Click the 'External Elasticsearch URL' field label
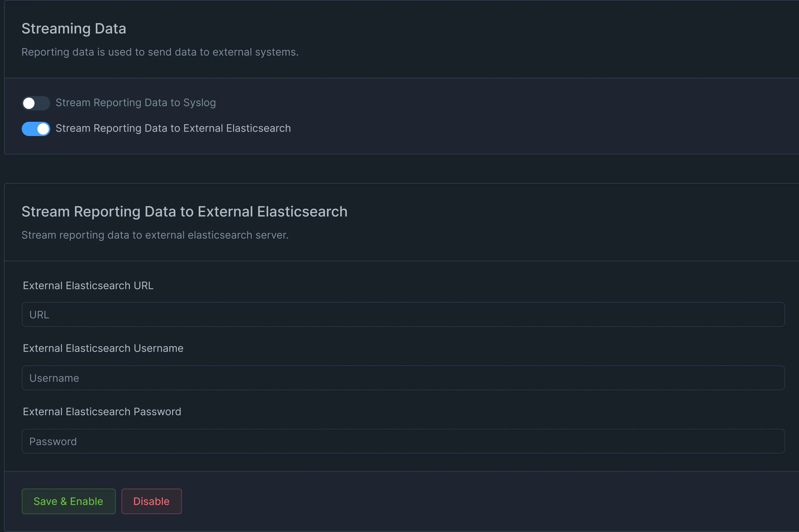799x532 pixels. [x=88, y=286]
